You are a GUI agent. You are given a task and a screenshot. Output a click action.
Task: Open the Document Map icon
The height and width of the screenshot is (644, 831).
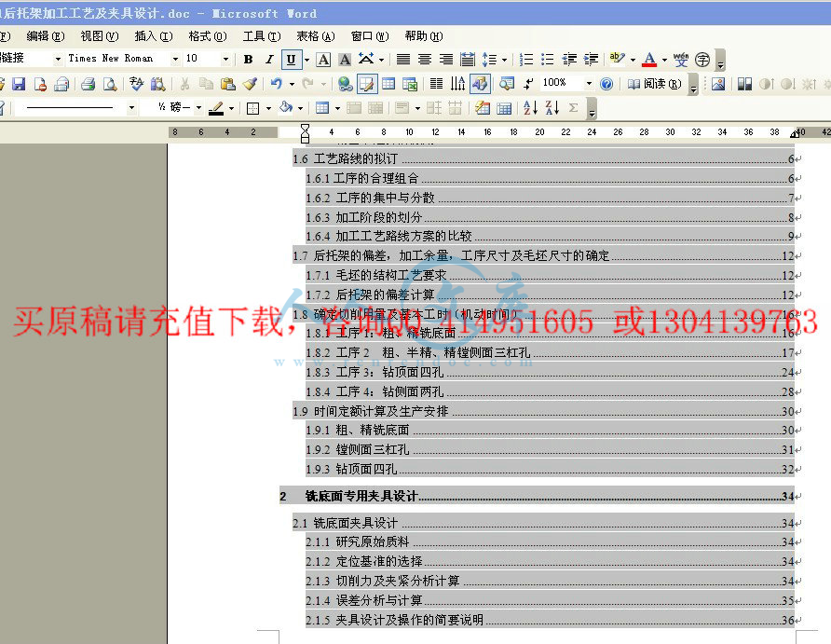tap(506, 84)
